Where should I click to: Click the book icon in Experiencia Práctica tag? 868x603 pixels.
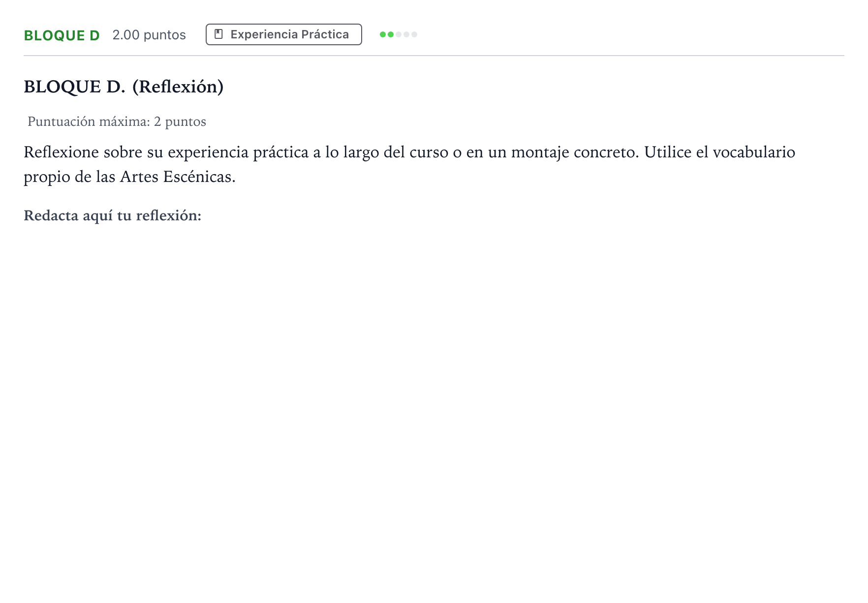pos(219,34)
